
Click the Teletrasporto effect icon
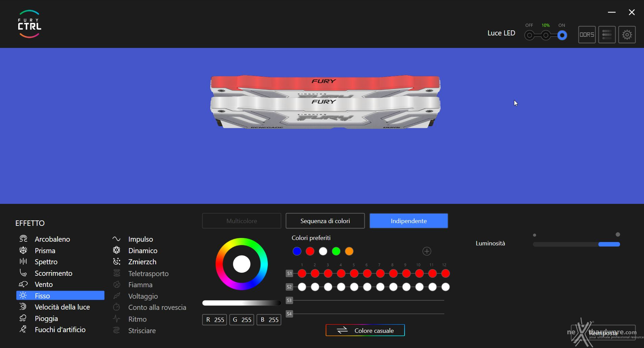117,273
